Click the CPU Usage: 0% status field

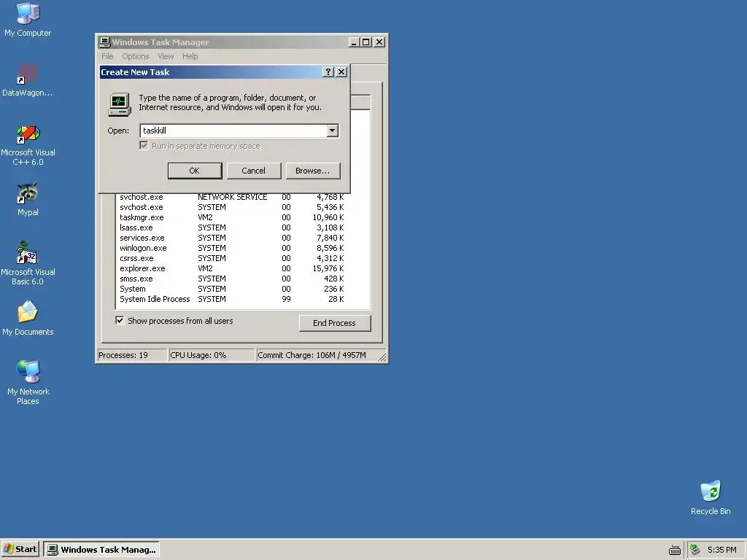pos(212,355)
